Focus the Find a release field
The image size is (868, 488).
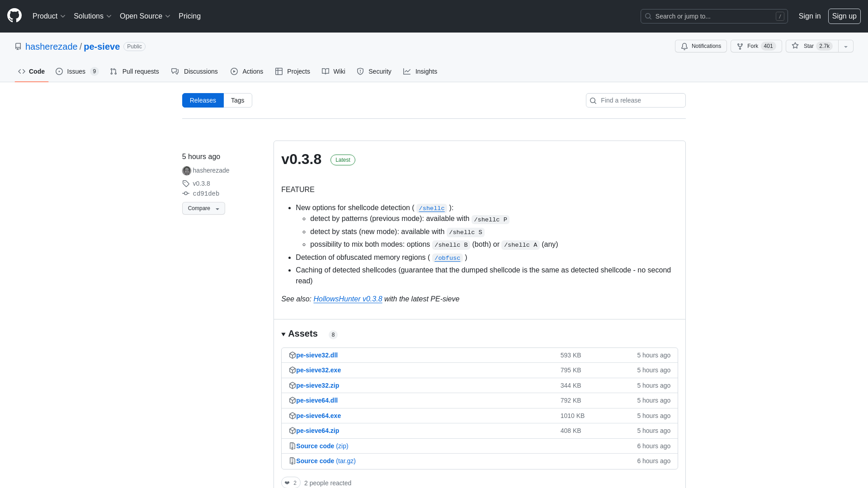[636, 100]
